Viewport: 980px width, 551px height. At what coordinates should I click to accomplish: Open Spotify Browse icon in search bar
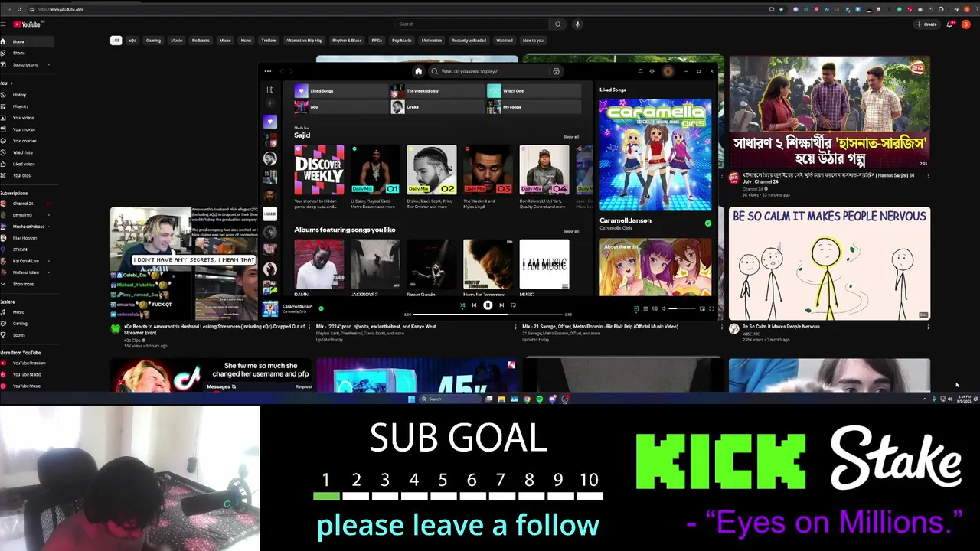pyautogui.click(x=556, y=71)
